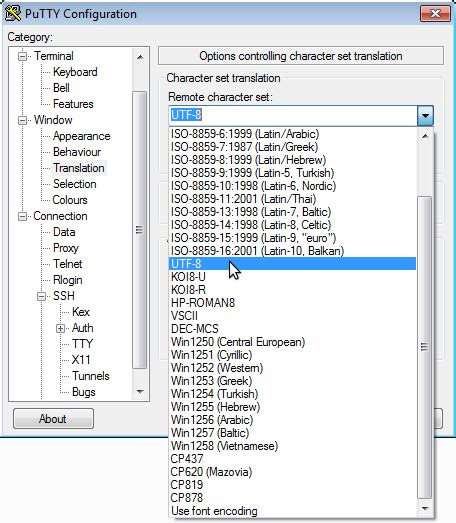Choose ISO-8859-10:1998 (Latin-6, Nordic)
The height and width of the screenshot is (523, 456).
coord(293,186)
